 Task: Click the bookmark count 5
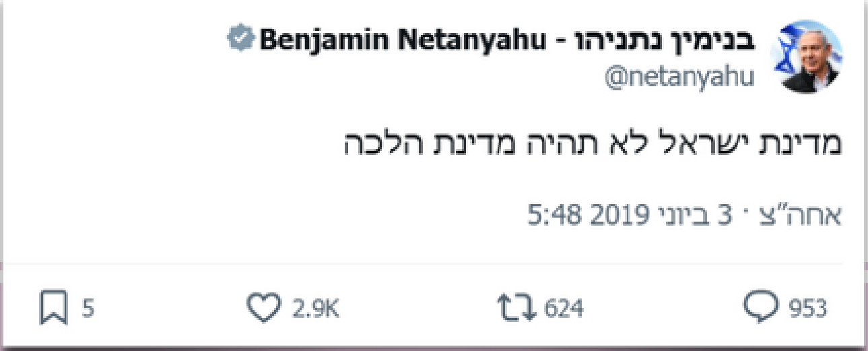(x=88, y=309)
